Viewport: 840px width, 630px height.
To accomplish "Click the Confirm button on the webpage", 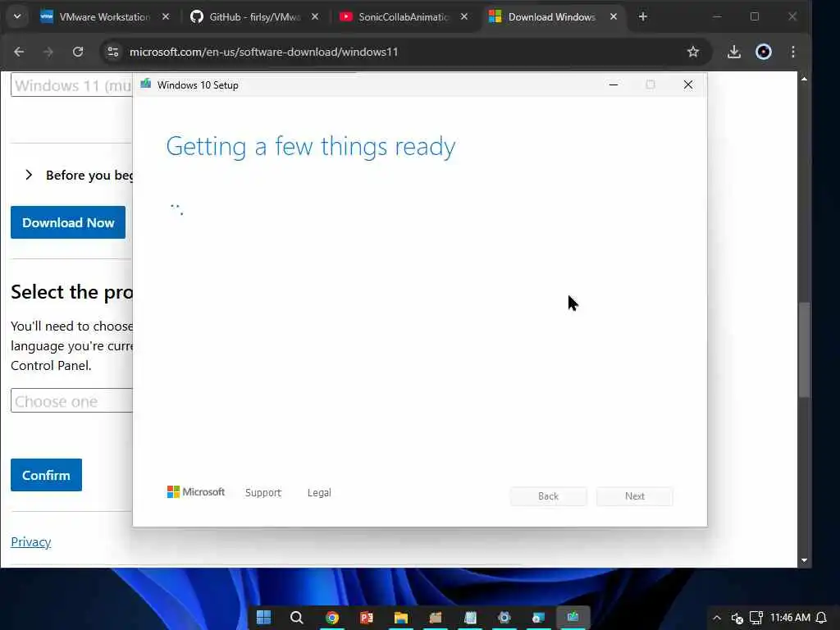I will pyautogui.click(x=46, y=475).
